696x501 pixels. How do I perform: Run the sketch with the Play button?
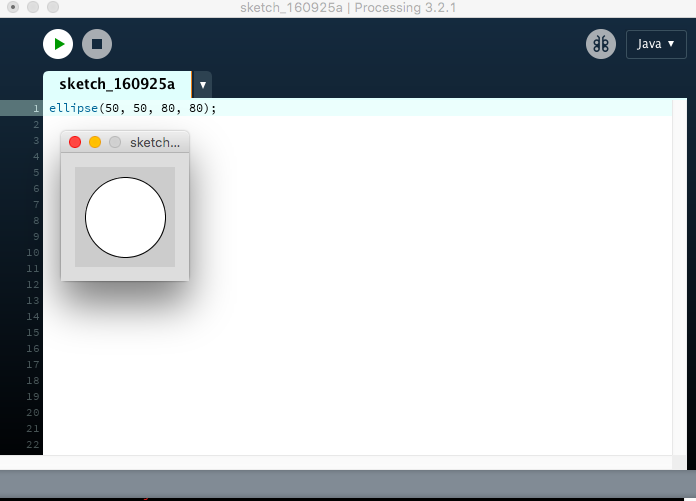58,44
